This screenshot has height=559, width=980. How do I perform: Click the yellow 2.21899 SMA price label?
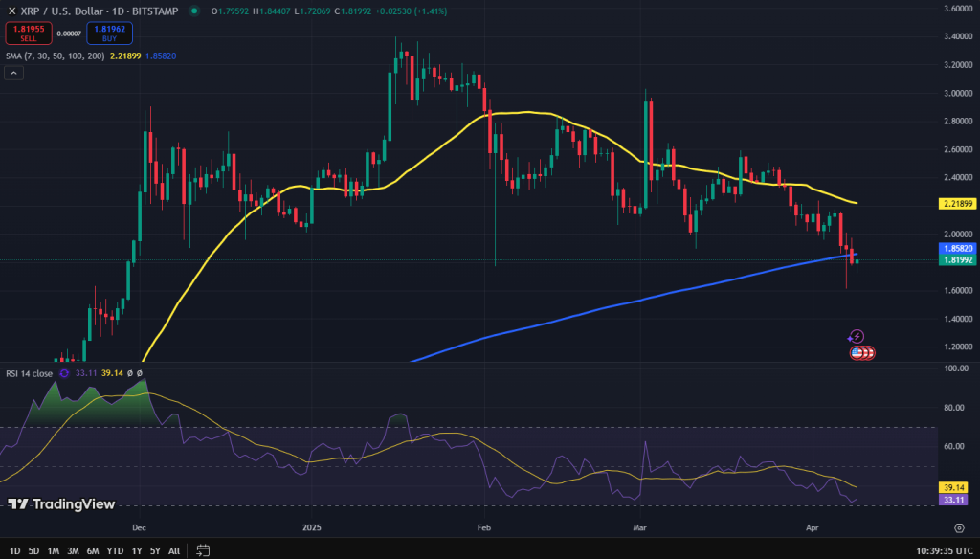[957, 204]
